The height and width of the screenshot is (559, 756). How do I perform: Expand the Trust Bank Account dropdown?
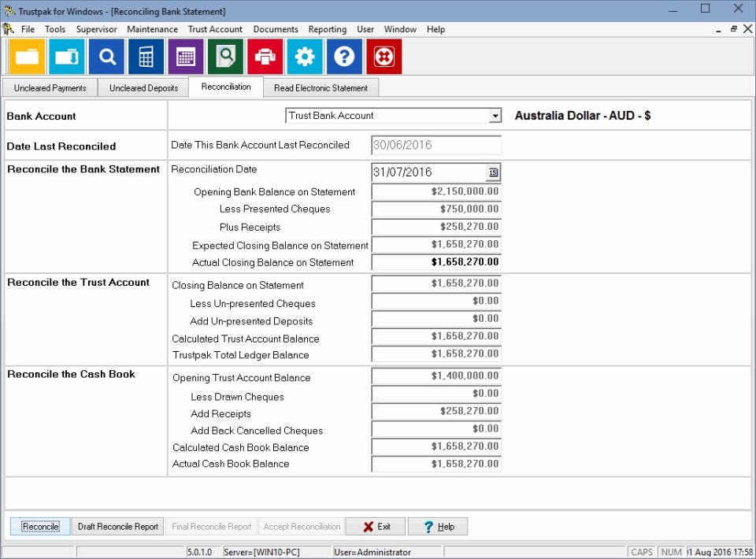(x=495, y=116)
